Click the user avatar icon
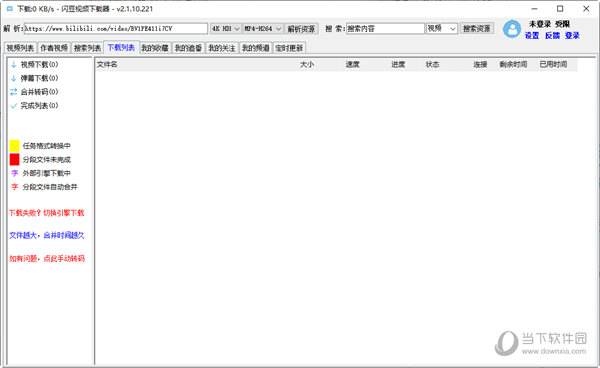 [512, 29]
